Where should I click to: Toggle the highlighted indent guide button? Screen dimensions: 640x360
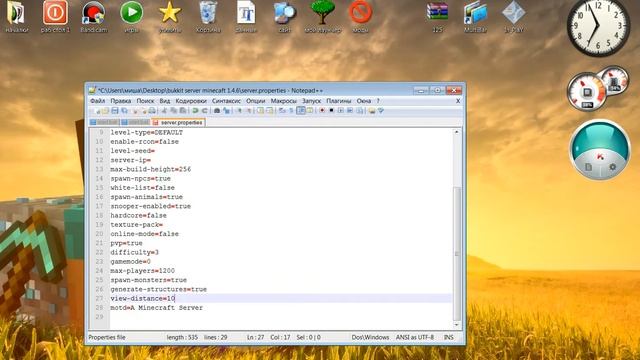(300, 111)
